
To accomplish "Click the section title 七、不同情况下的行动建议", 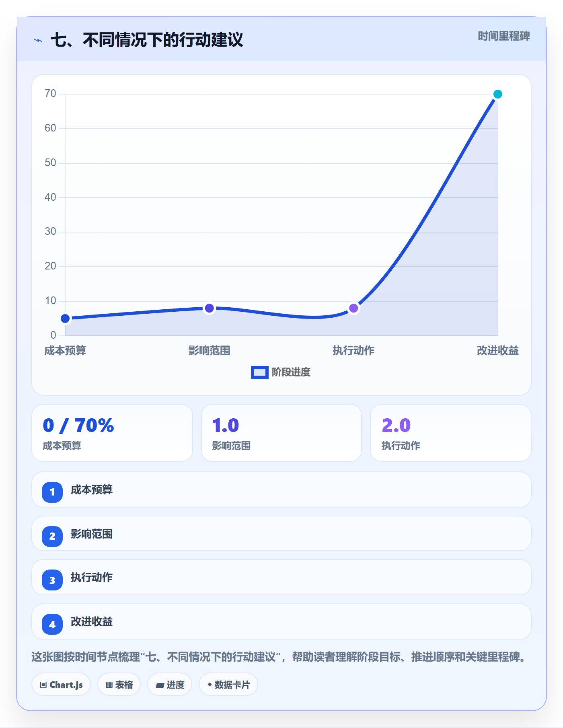I will point(147,40).
